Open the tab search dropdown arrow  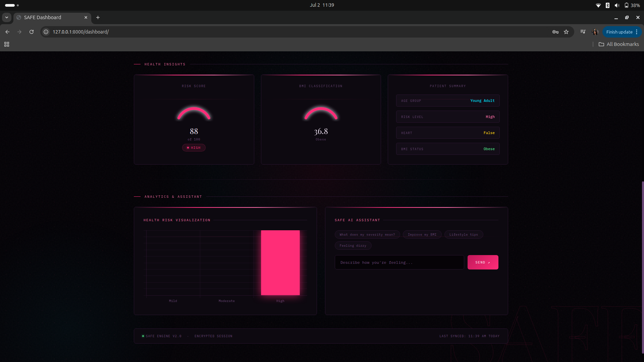pyautogui.click(x=7, y=17)
